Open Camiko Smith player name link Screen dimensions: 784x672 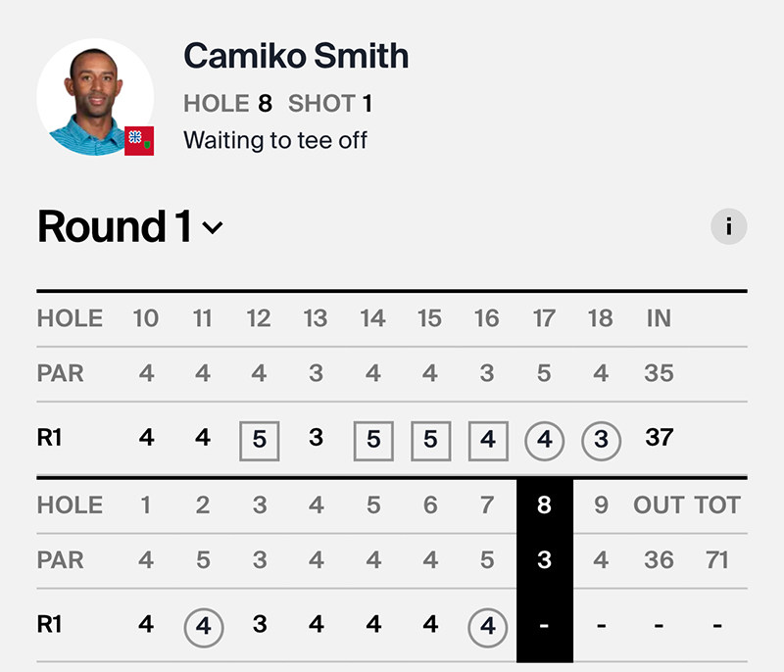pos(296,56)
